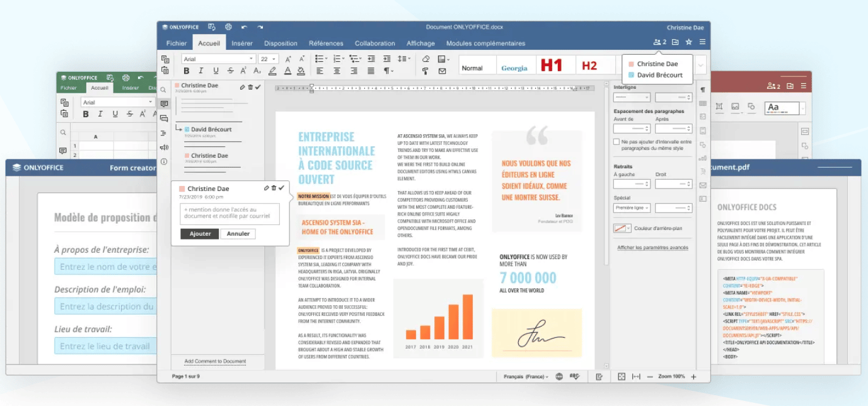Expand the styles gallery arrow
The width and height of the screenshot is (868, 406).
click(x=700, y=65)
